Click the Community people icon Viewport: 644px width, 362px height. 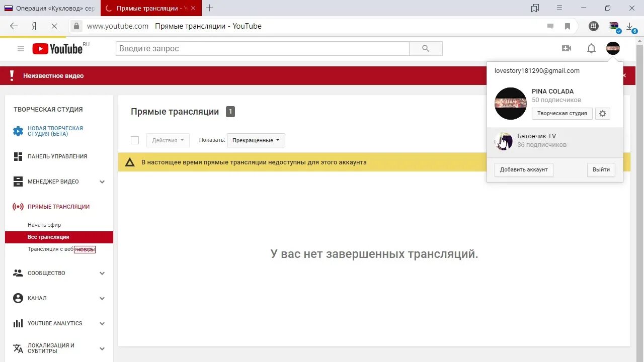[x=18, y=273]
